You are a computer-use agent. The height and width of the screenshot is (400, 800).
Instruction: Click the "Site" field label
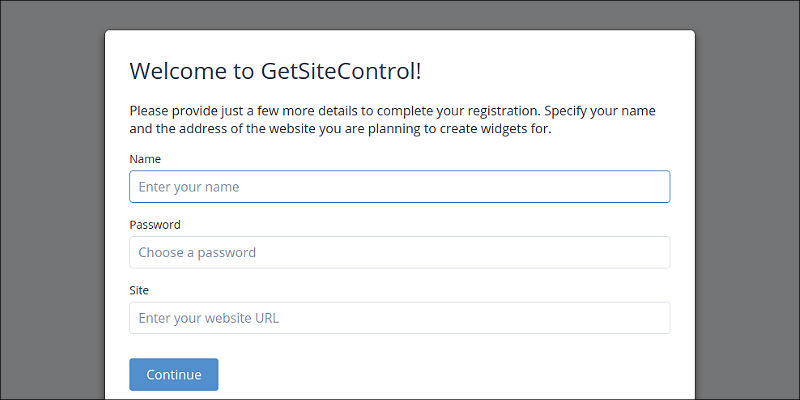tap(140, 290)
